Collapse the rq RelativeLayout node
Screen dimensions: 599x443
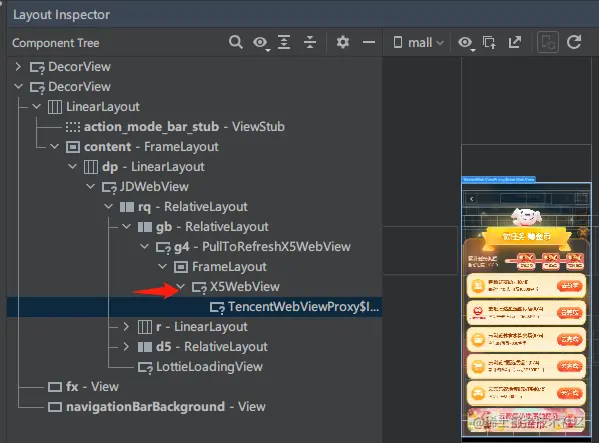tap(108, 206)
